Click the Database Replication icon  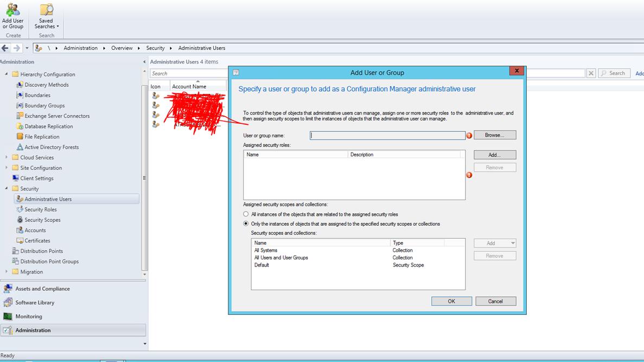click(x=20, y=126)
